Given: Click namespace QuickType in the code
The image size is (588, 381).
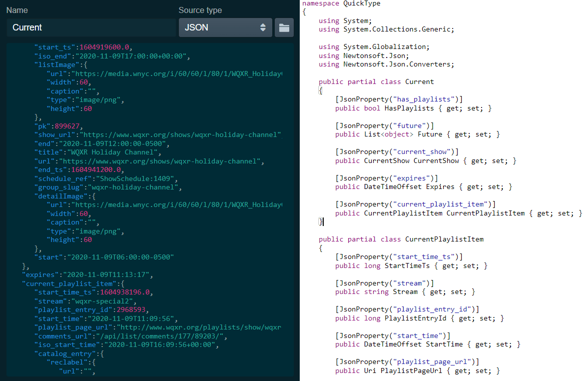Looking at the screenshot, I should (341, 3).
